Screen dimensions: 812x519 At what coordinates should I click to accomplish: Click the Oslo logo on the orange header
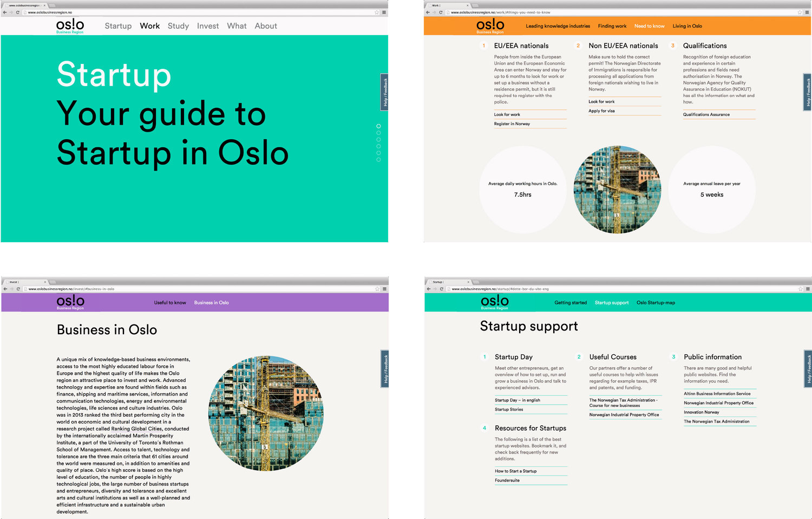click(x=490, y=25)
